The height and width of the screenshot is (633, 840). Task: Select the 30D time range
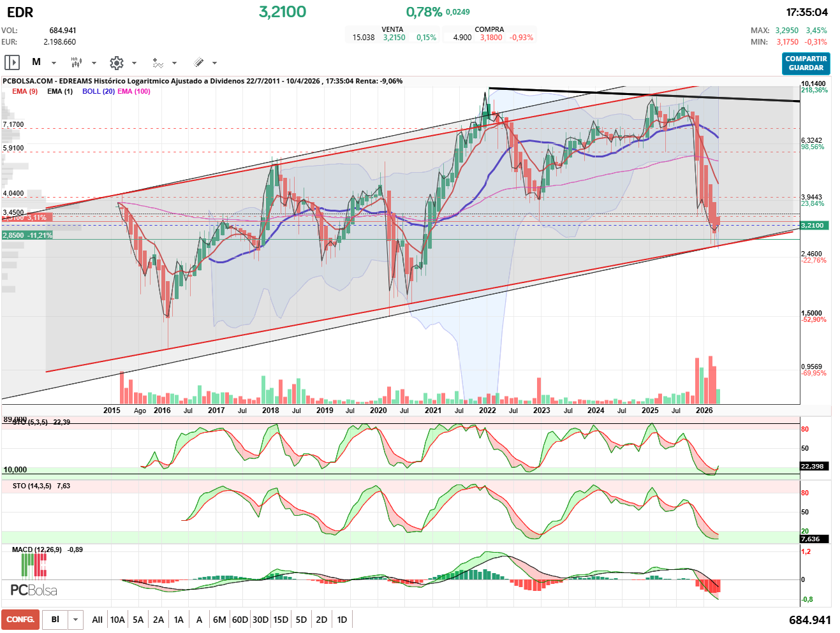tap(260, 620)
